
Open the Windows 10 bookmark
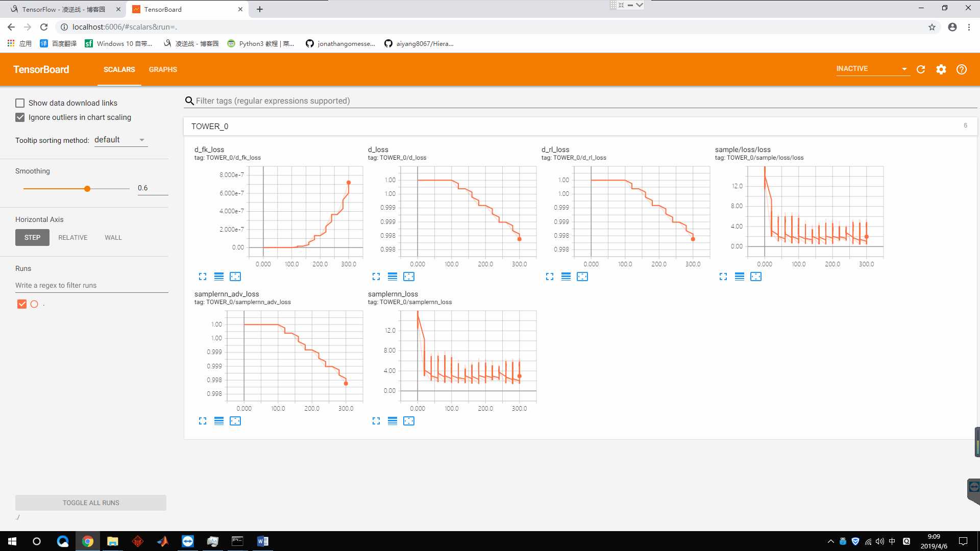(x=119, y=43)
